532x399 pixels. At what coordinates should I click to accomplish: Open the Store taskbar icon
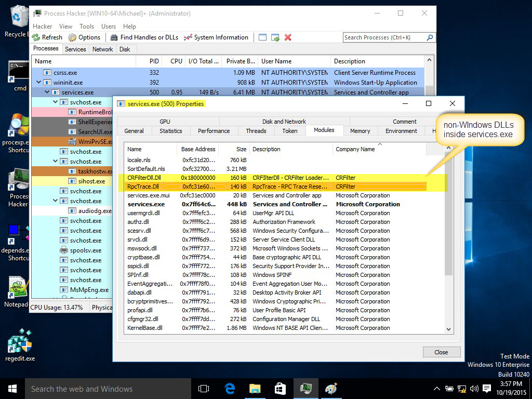(x=280, y=389)
